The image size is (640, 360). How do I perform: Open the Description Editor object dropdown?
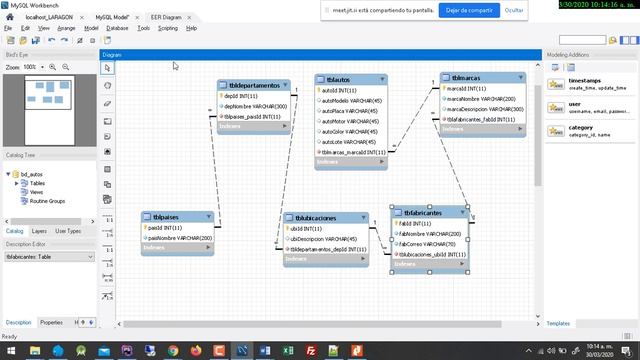point(90,257)
